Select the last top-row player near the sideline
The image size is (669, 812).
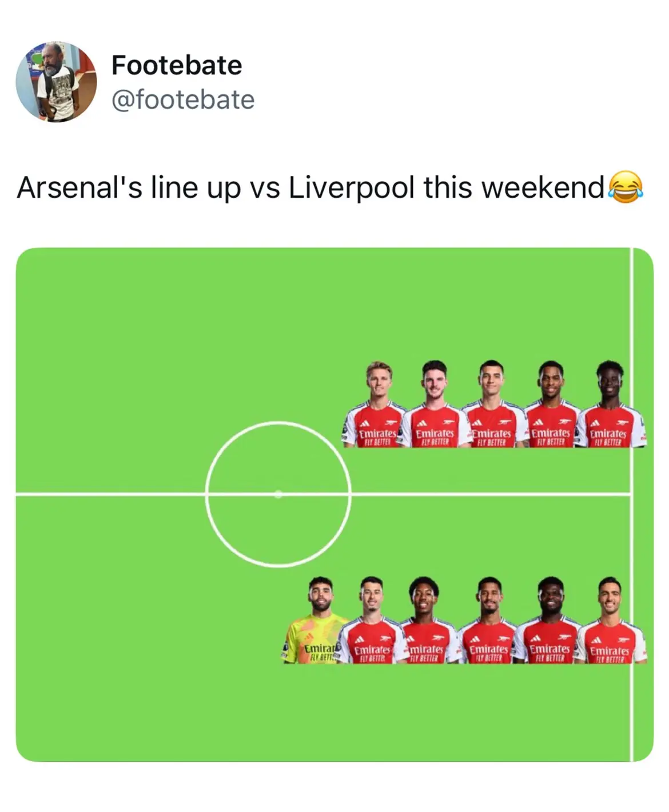point(611,404)
